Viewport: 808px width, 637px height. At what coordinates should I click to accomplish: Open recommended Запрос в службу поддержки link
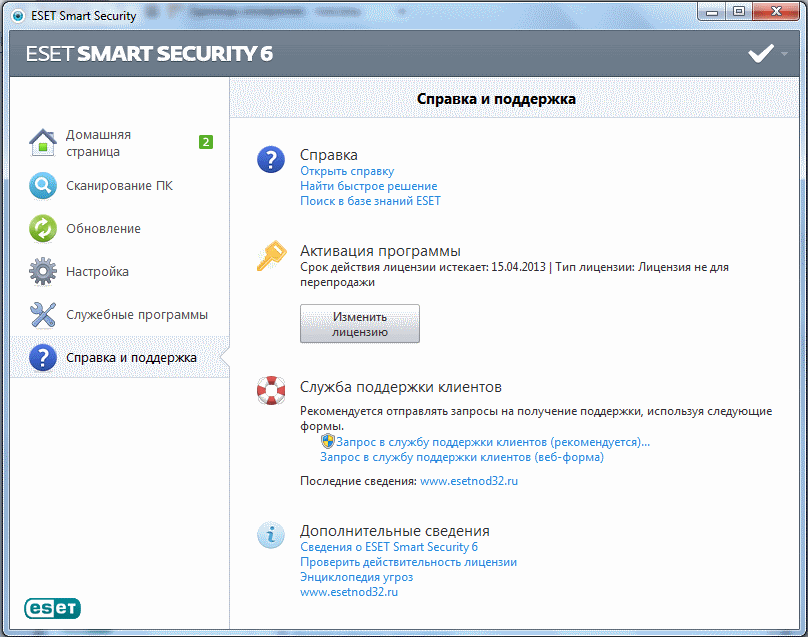pos(493,442)
